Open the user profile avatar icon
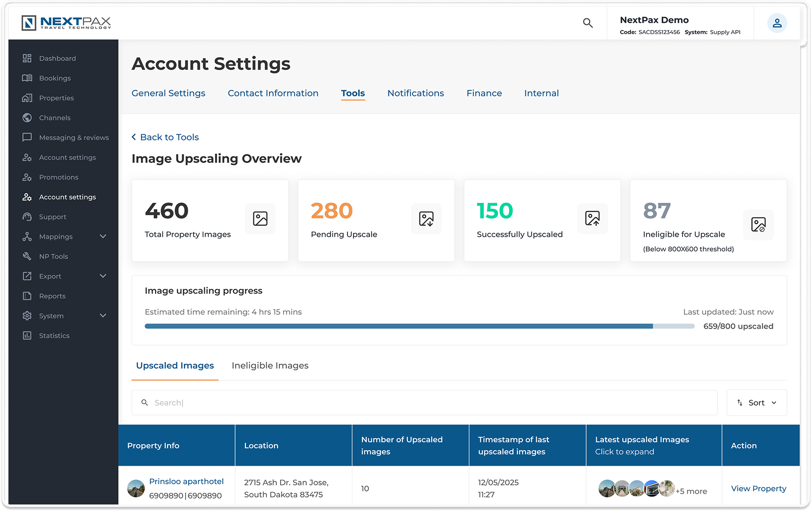This screenshot has width=812, height=511. pyautogui.click(x=776, y=23)
